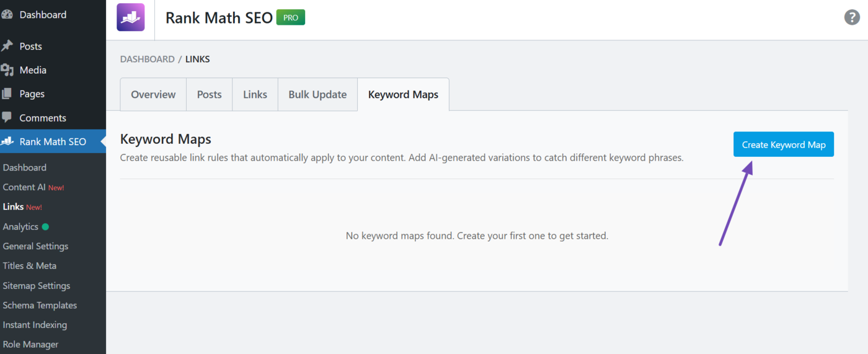Open the help question mark icon
This screenshot has height=354, width=868.
pyautogui.click(x=852, y=17)
